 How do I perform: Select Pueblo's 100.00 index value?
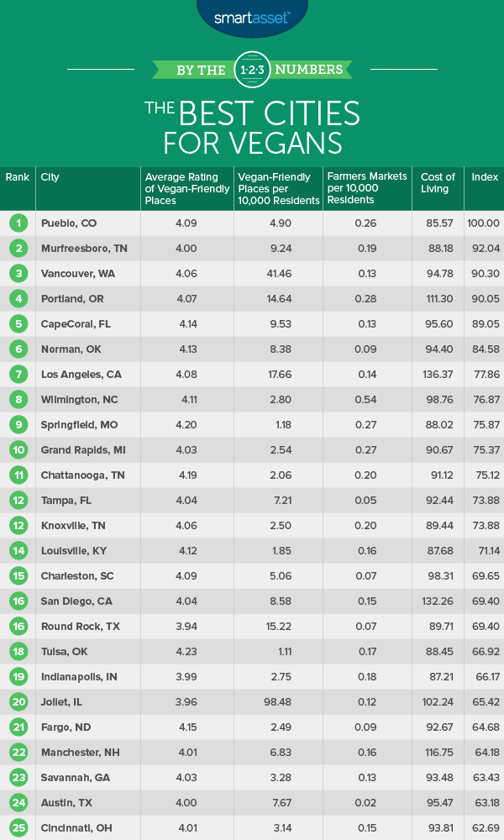click(x=484, y=223)
